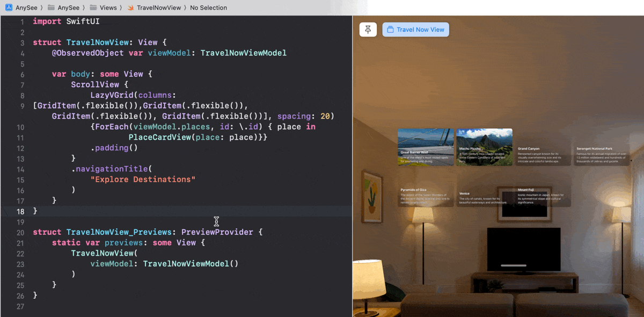The image size is (644, 317).
Task: Click line number 18 in the gutter
Action: 20,211
